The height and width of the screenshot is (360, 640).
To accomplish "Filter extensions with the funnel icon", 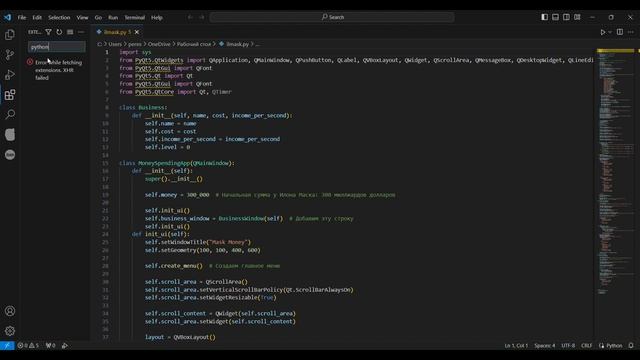I will [48, 32].
